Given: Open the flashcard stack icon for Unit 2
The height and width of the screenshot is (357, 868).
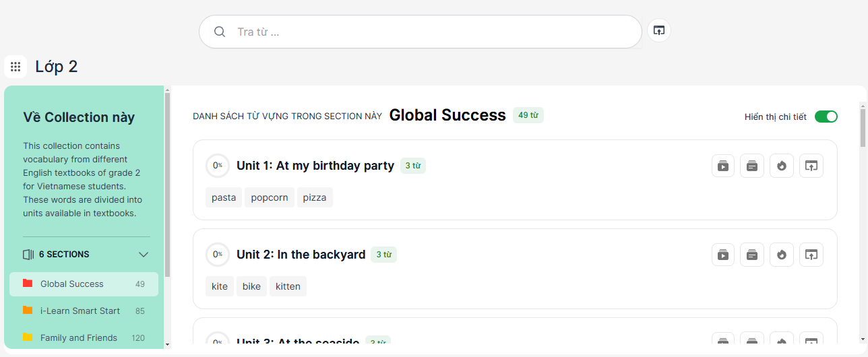Looking at the screenshot, I should click(x=752, y=255).
